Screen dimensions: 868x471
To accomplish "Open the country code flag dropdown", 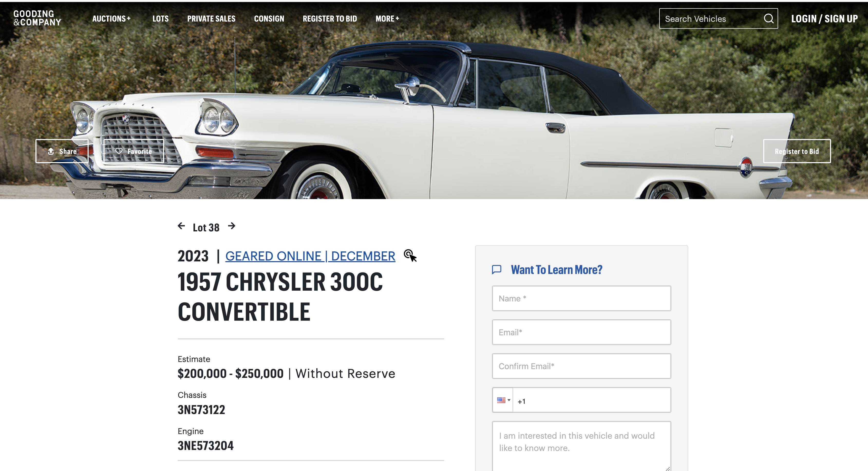I will coord(503,400).
